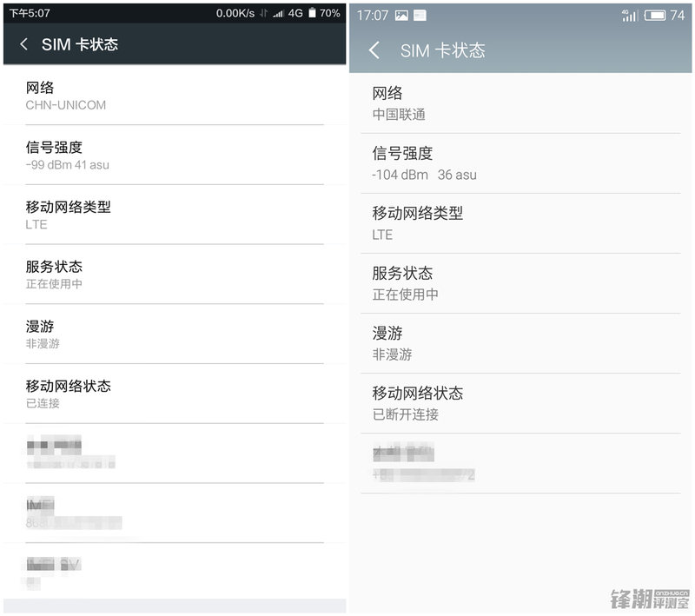Tap the battery icon showing 70%

[x=312, y=13]
